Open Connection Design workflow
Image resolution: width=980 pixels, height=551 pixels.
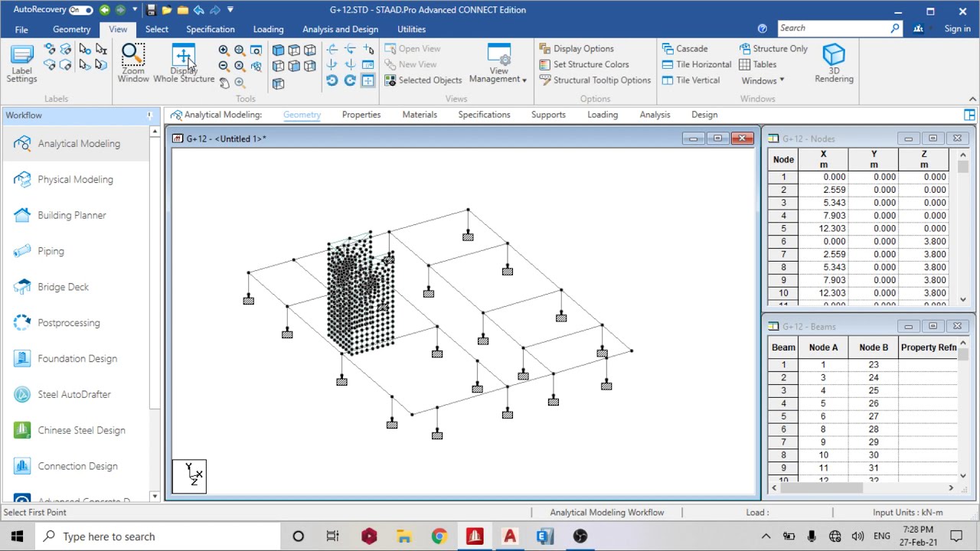click(x=77, y=466)
